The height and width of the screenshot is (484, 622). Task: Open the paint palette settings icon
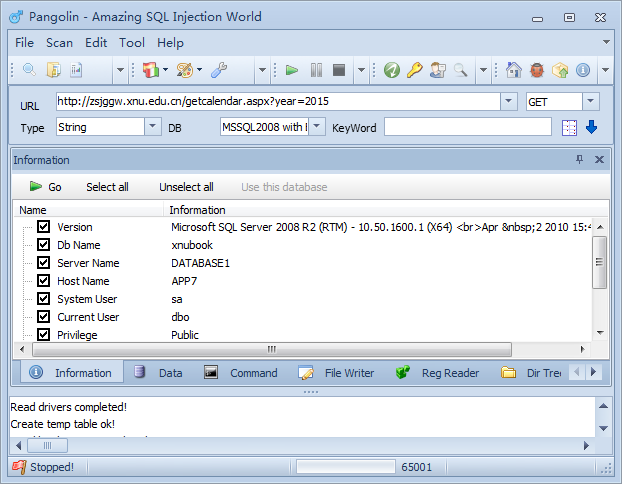click(x=185, y=70)
